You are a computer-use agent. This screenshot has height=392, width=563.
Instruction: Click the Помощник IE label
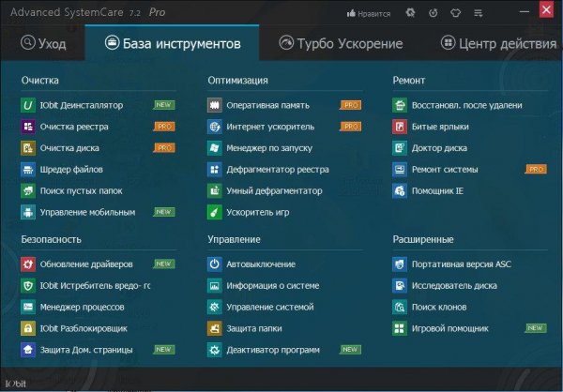[437, 190]
